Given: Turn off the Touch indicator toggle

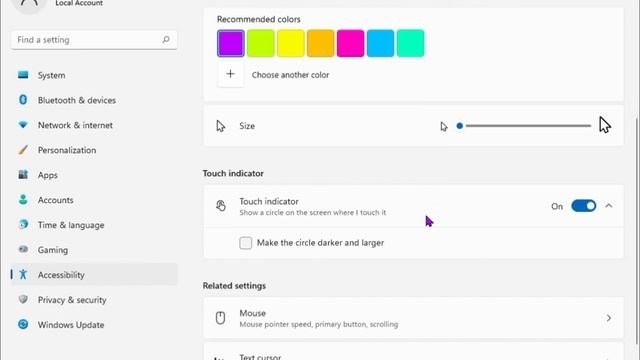Looking at the screenshot, I should click(x=584, y=206).
